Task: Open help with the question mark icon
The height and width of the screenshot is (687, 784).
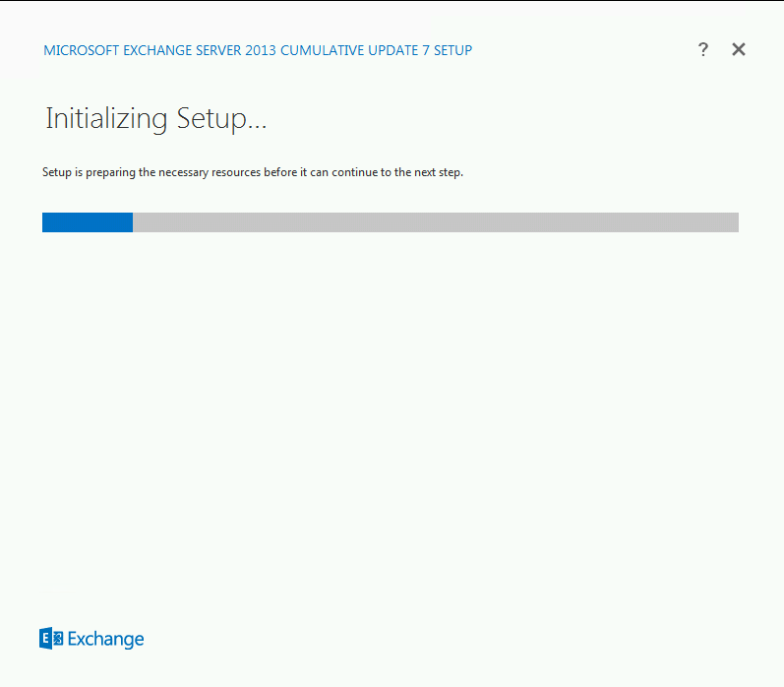Action: point(703,49)
